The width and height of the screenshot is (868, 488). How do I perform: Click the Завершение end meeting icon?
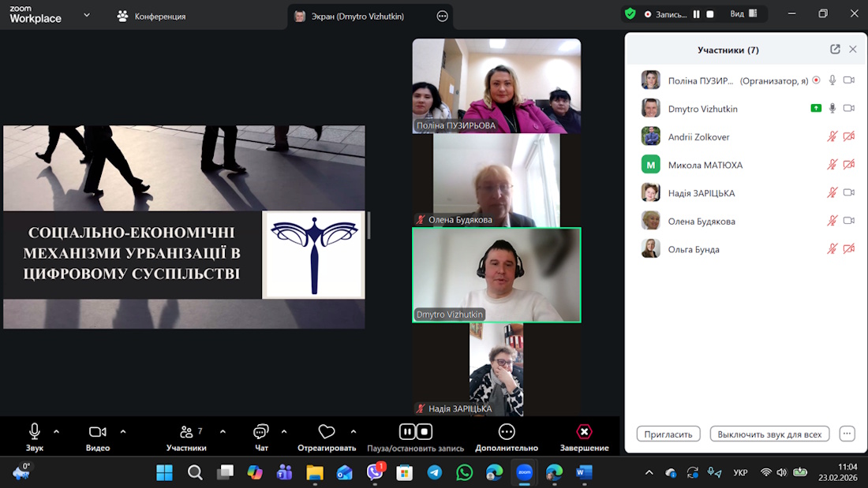click(x=584, y=432)
